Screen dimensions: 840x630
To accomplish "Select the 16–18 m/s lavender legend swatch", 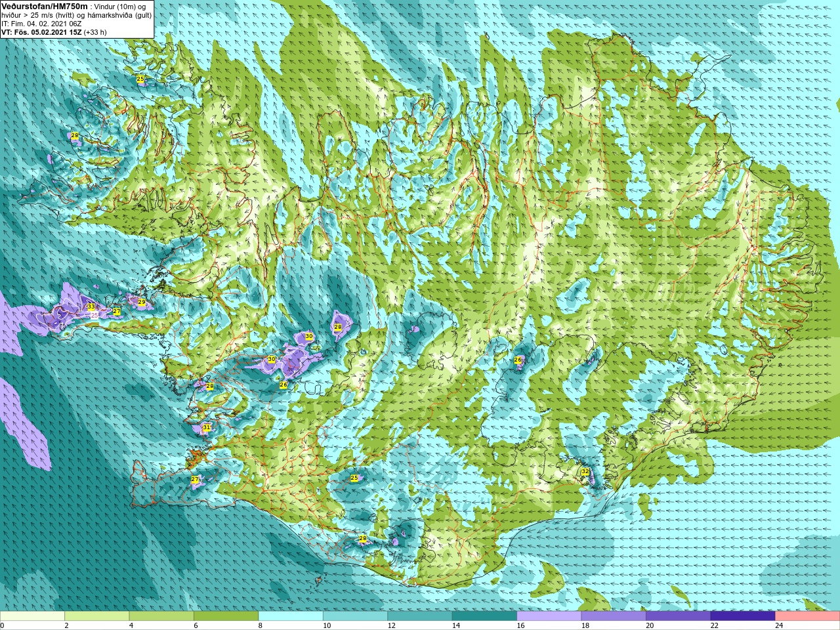I will coord(549,616).
